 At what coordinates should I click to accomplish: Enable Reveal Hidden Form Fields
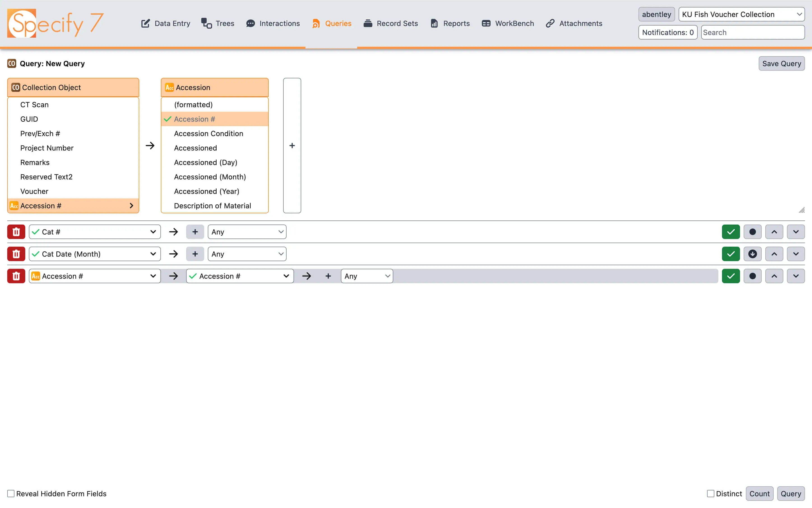pos(11,494)
